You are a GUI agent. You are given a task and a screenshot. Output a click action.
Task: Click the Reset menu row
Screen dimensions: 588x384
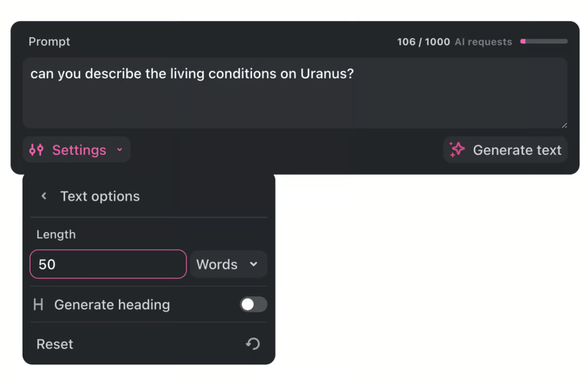pyautogui.click(x=149, y=344)
